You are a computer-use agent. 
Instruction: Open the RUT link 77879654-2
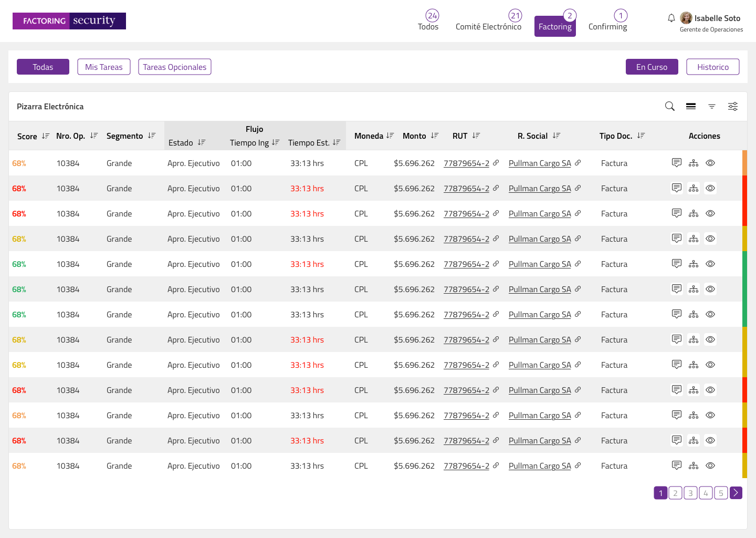coord(467,163)
